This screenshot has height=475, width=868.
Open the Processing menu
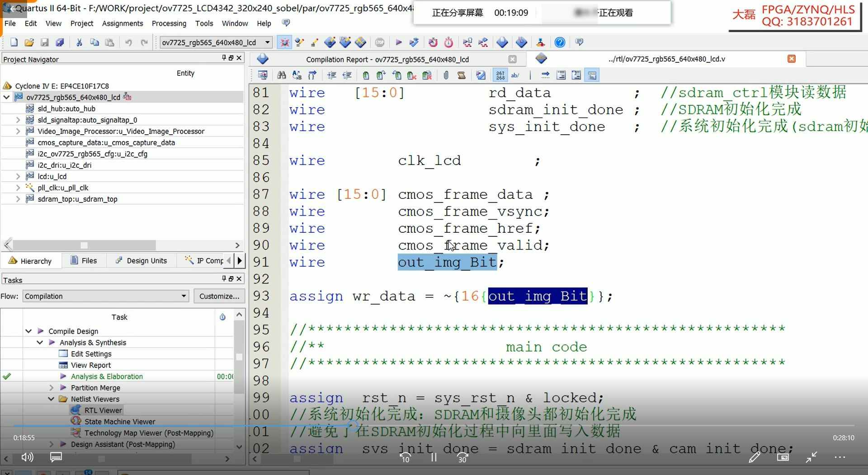169,24
